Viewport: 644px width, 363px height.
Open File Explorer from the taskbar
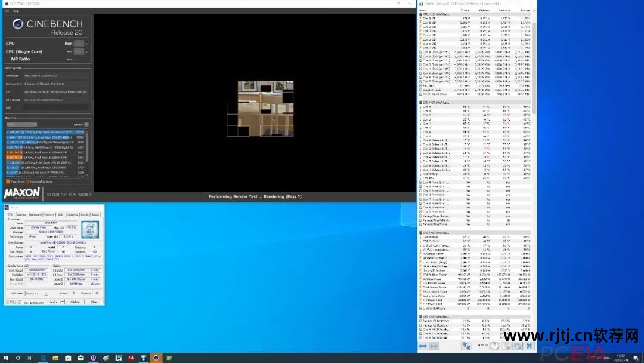pos(55,358)
